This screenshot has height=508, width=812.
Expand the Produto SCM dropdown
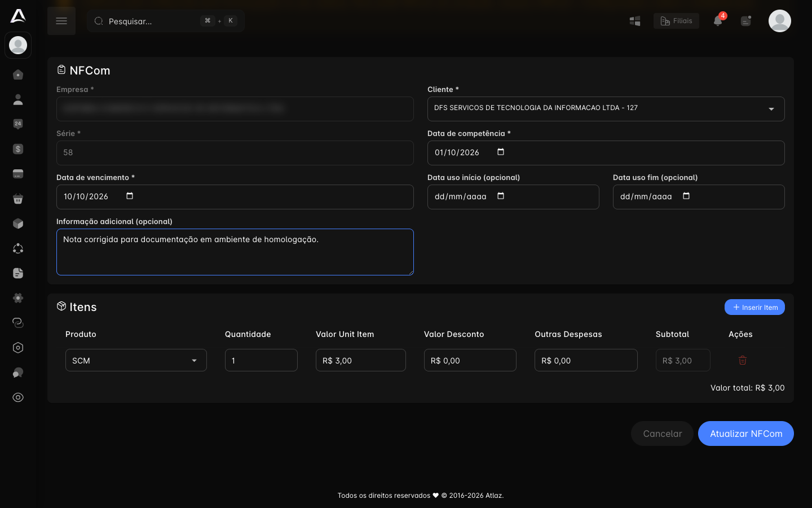coord(136,360)
